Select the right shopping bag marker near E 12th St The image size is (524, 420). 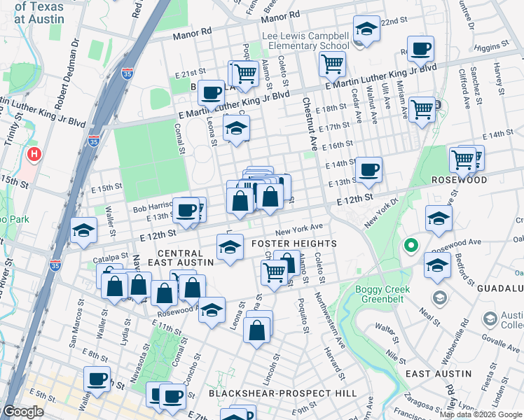point(270,197)
